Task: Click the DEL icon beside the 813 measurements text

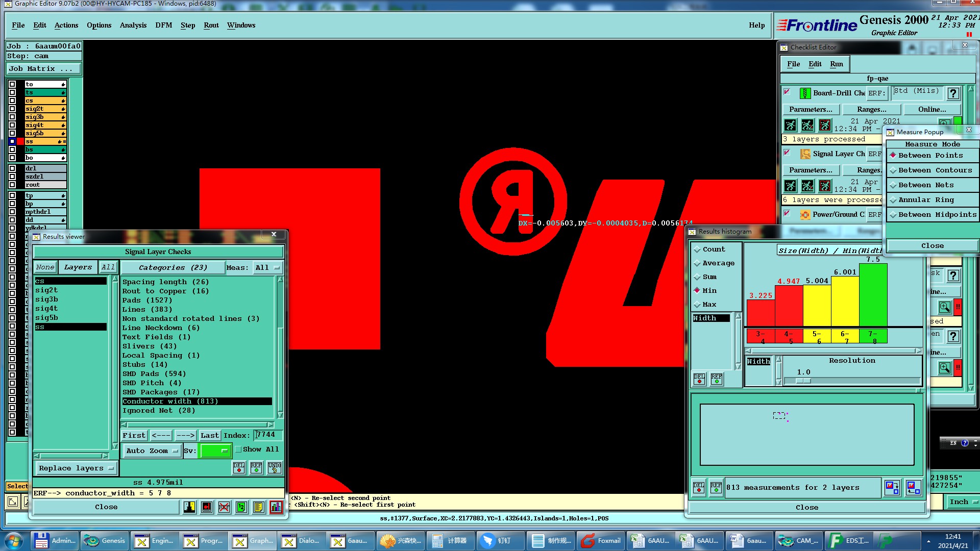Action: [x=699, y=487]
